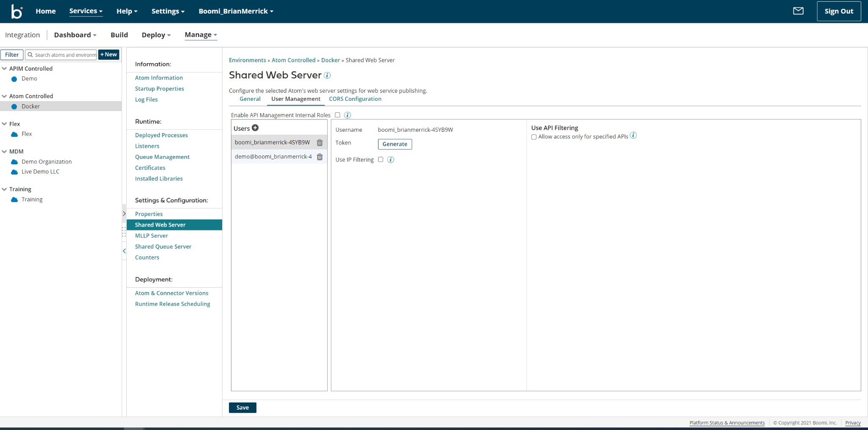The image size is (868, 430).
Task: Click the Boomi logo icon
Action: (x=17, y=11)
